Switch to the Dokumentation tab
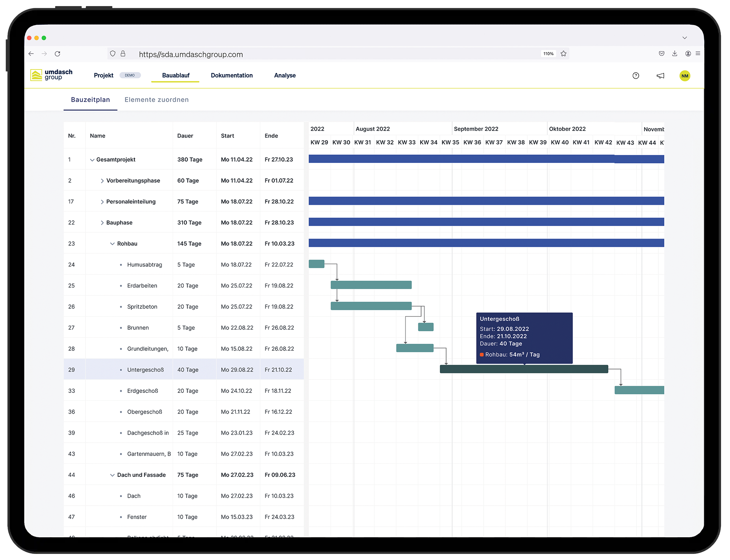The height and width of the screenshot is (560, 730). point(232,75)
